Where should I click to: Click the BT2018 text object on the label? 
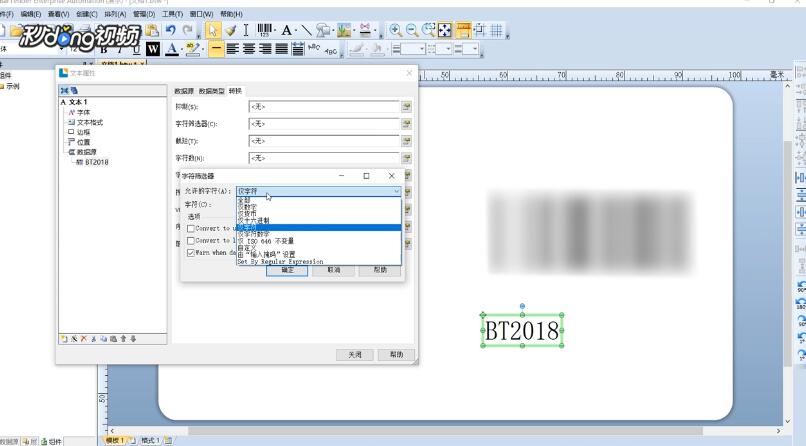[522, 330]
